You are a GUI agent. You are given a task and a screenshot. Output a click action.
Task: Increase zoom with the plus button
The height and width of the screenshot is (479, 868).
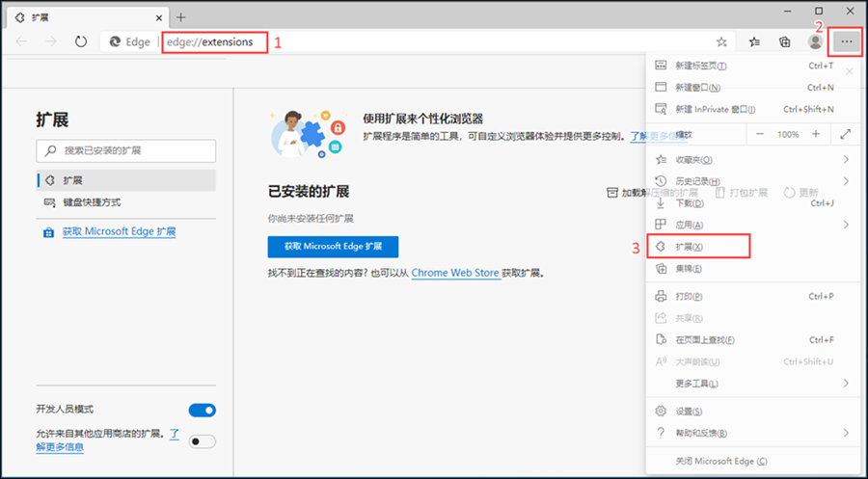point(816,134)
